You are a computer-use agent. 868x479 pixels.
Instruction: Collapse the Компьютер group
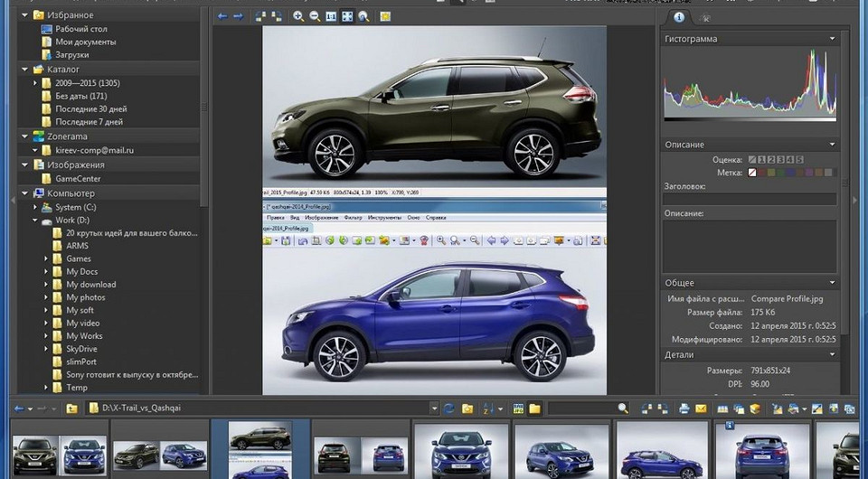point(25,193)
